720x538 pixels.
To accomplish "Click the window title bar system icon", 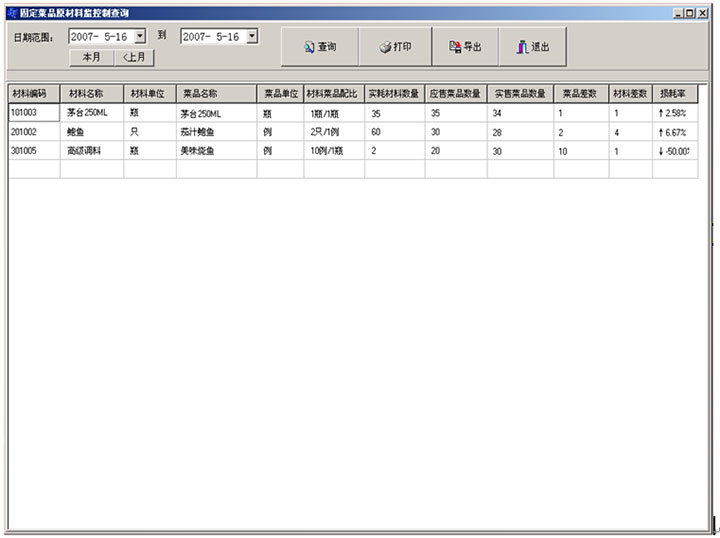I will (x=12, y=13).
